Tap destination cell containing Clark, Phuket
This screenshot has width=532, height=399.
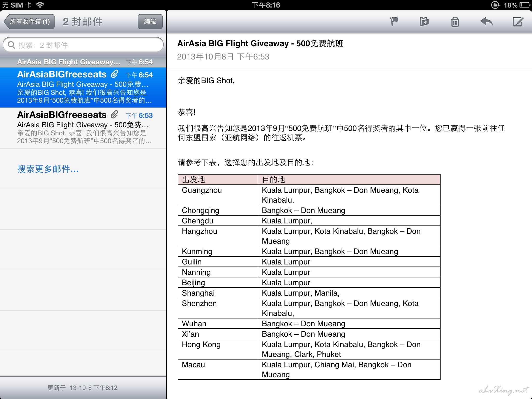[349, 349]
